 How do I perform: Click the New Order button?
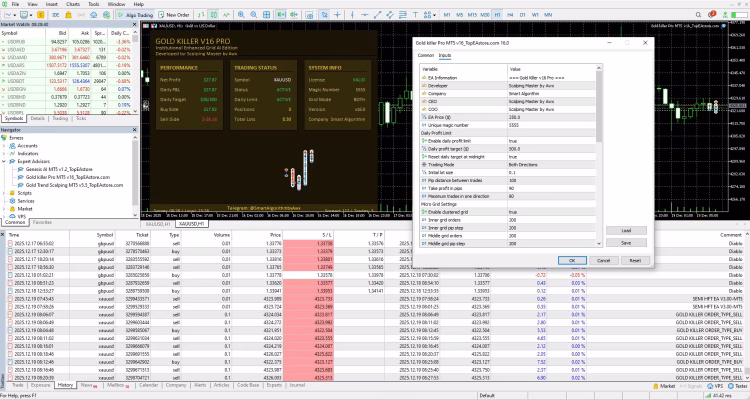point(174,15)
